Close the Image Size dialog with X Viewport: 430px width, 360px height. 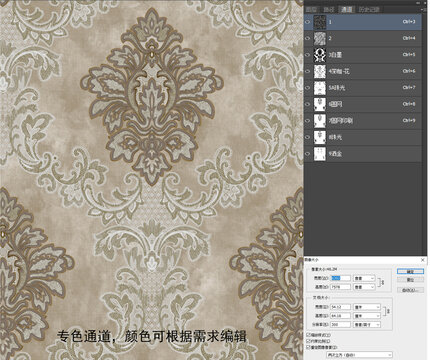pos(423,260)
